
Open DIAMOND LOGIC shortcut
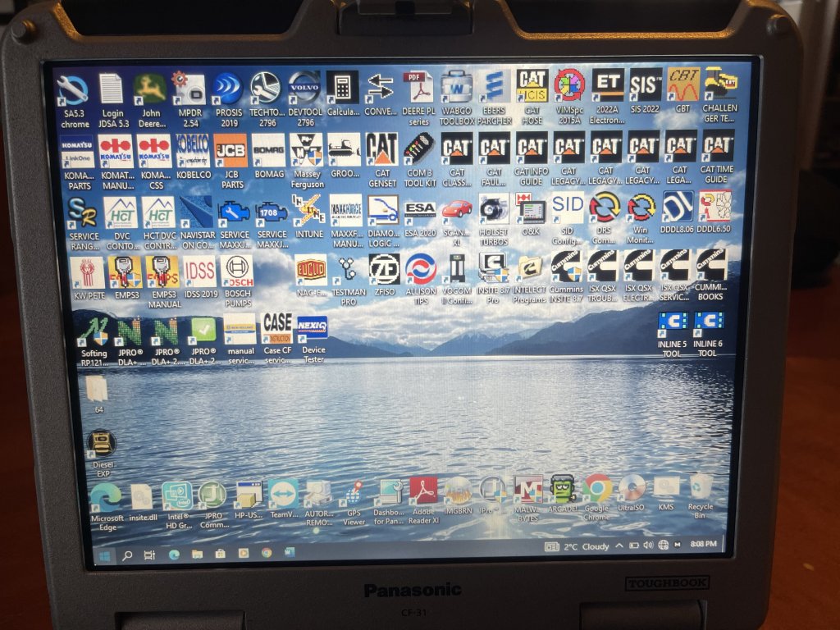[383, 211]
